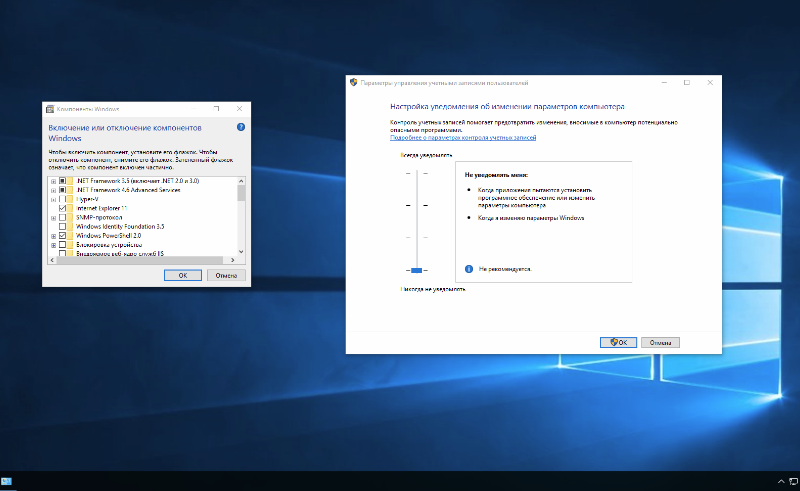Close the UAC settings window
The image size is (800, 491).
click(x=710, y=83)
